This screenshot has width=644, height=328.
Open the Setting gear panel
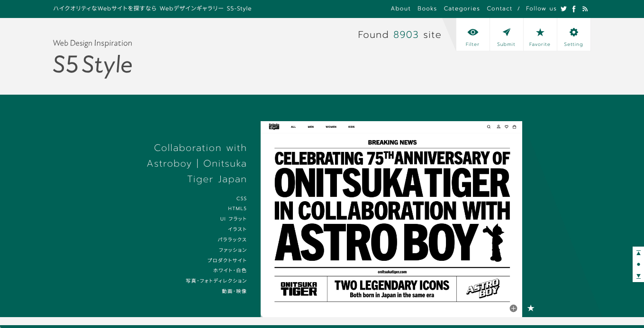tap(573, 35)
